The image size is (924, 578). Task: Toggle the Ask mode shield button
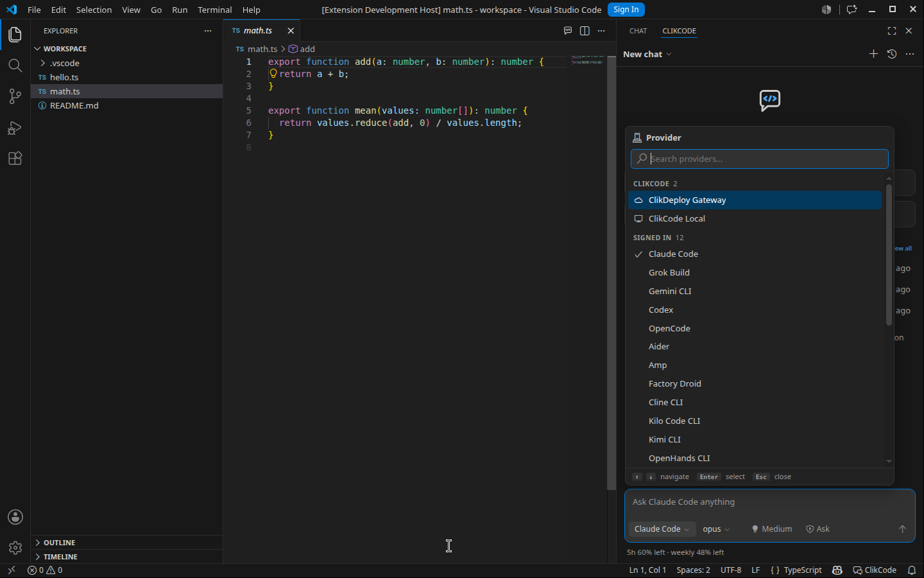(818, 529)
